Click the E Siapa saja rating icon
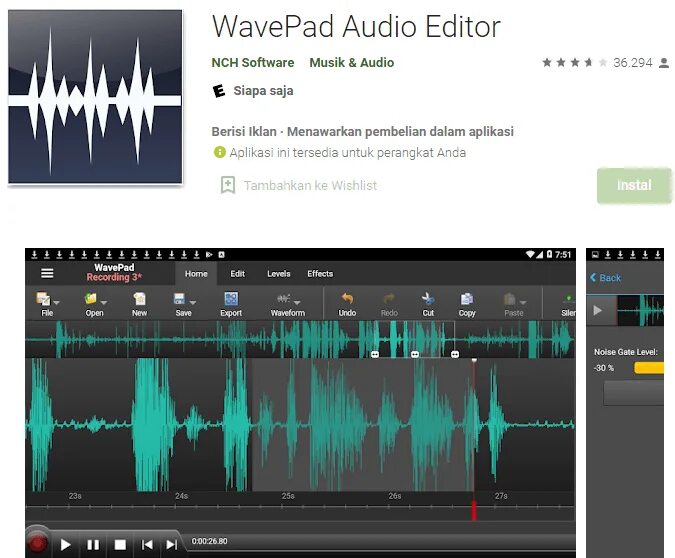The height and width of the screenshot is (558, 675). (x=219, y=91)
